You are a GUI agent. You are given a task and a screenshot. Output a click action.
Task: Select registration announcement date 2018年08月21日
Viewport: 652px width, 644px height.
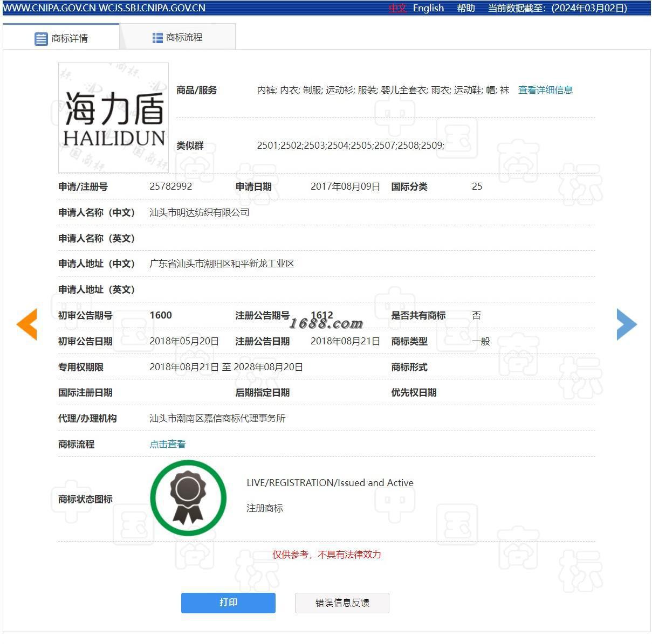[x=345, y=341]
